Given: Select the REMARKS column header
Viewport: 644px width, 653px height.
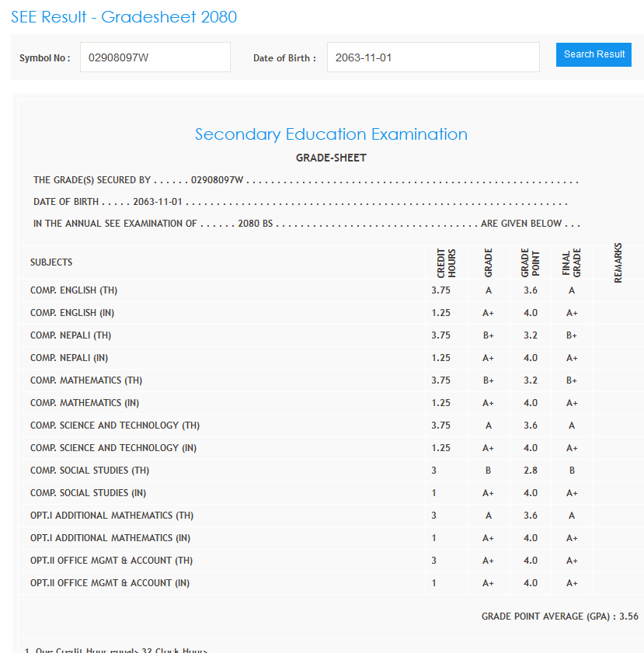Looking at the screenshot, I should pos(618,263).
